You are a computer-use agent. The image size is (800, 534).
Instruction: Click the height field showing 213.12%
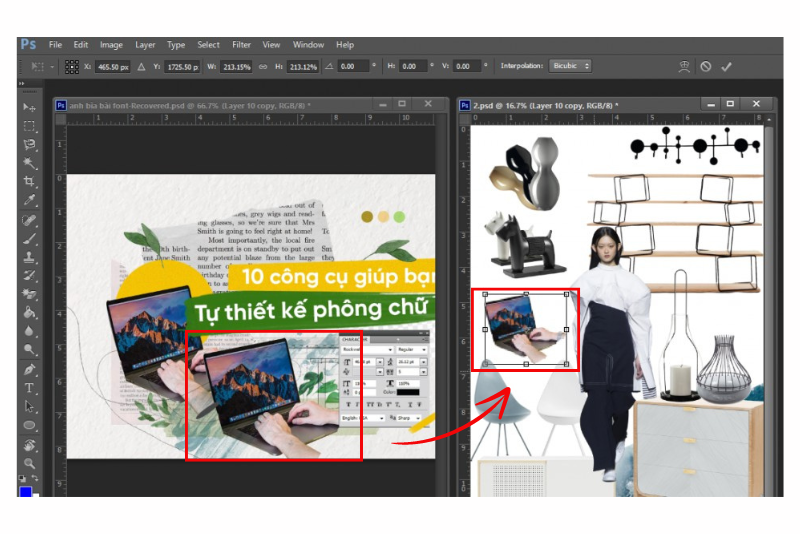pyautogui.click(x=303, y=67)
